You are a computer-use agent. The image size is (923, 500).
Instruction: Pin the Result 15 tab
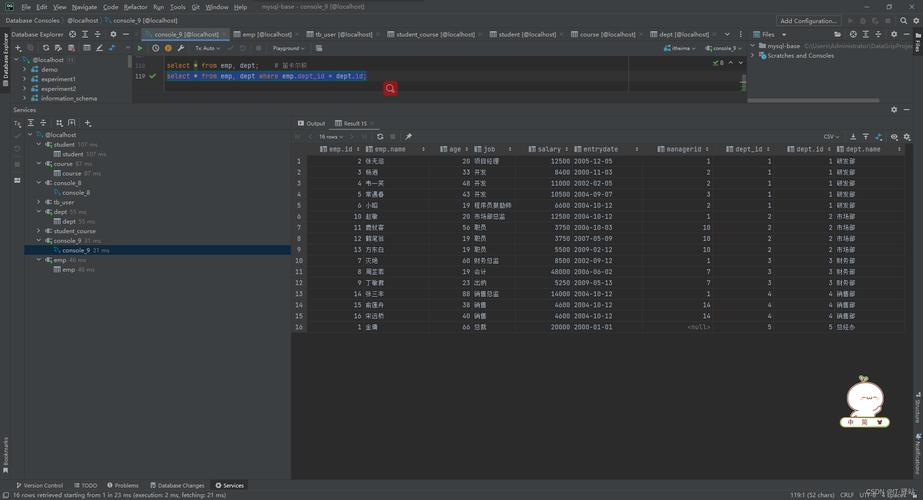pyautogui.click(x=408, y=137)
